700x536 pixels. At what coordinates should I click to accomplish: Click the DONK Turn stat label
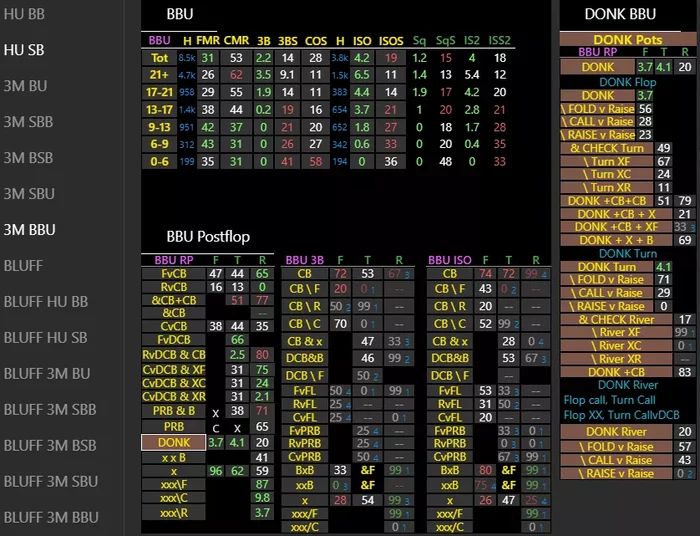point(606,267)
